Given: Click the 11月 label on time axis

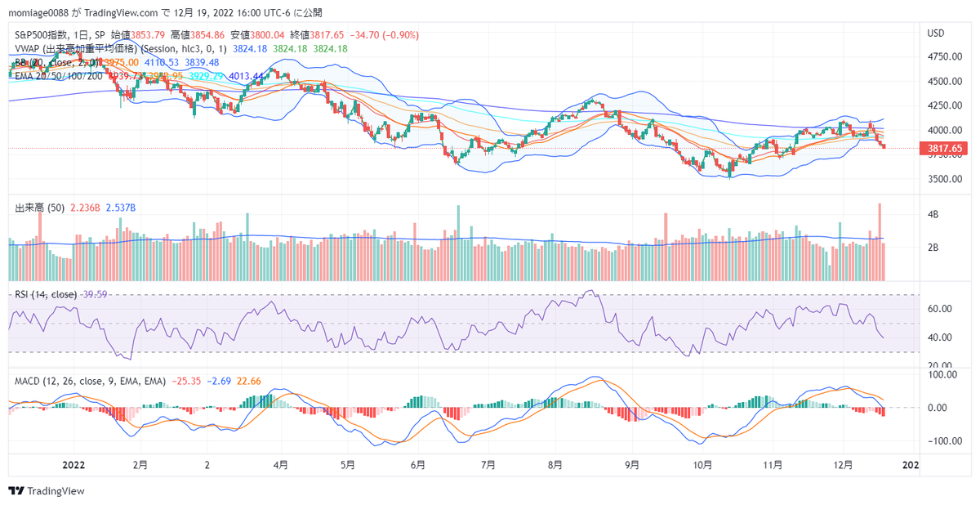Looking at the screenshot, I should 772,464.
